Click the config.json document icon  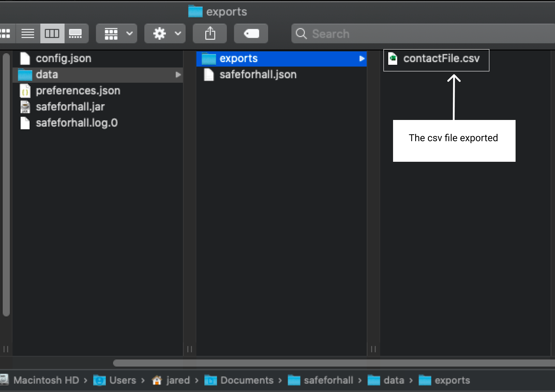(x=25, y=58)
